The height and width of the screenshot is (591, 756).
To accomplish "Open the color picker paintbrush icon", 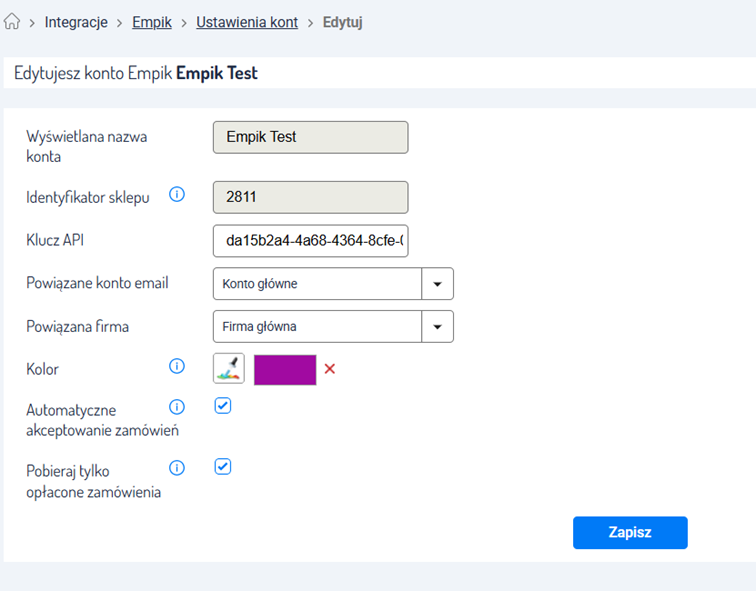I will pos(228,369).
